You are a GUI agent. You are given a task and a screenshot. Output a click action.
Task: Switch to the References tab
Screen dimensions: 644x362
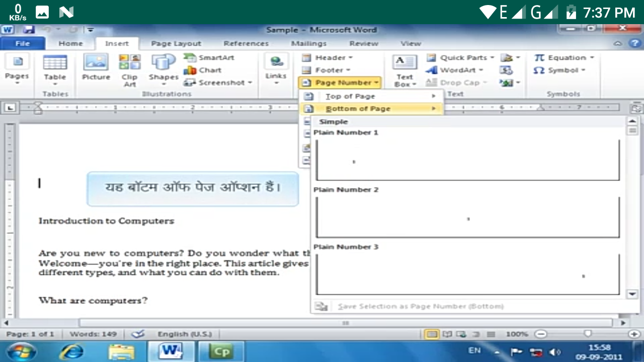click(246, 44)
